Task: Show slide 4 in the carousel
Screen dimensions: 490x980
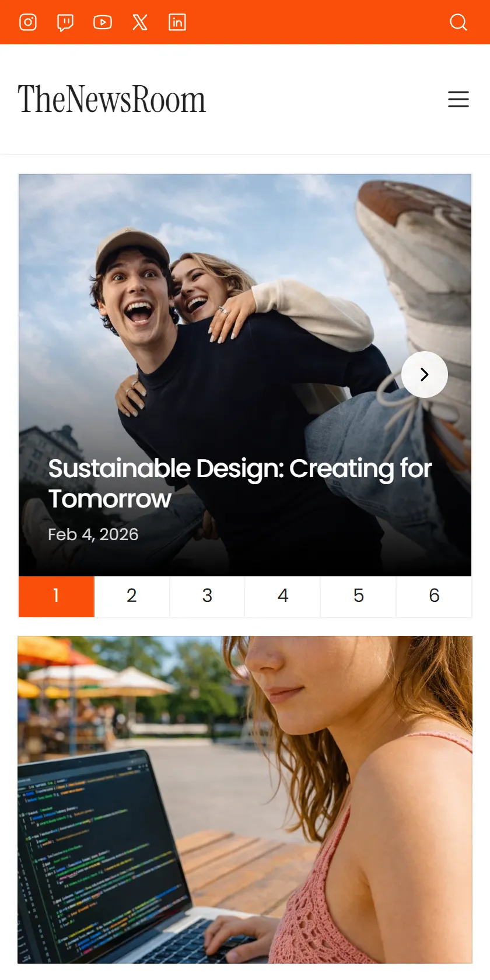Action: click(x=283, y=596)
